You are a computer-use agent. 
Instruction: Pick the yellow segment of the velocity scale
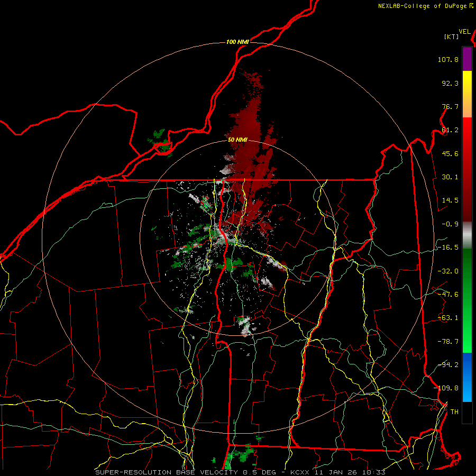click(x=467, y=94)
